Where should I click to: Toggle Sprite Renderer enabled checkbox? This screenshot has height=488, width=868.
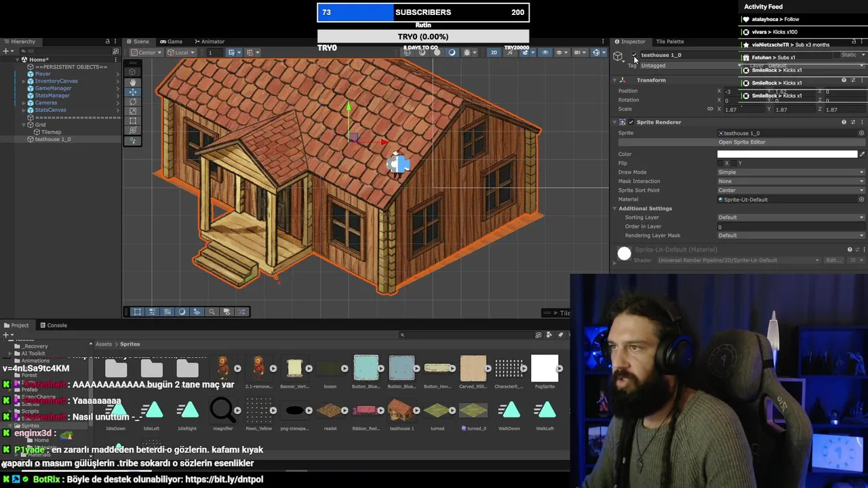pos(631,122)
